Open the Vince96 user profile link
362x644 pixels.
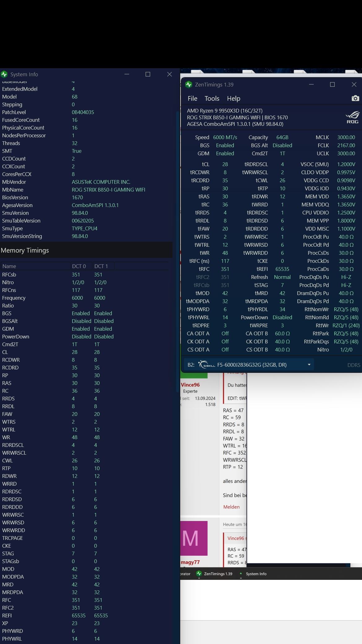[x=190, y=385]
